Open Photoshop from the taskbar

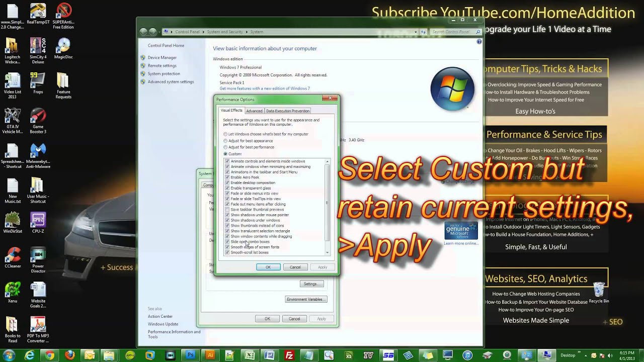click(x=190, y=355)
